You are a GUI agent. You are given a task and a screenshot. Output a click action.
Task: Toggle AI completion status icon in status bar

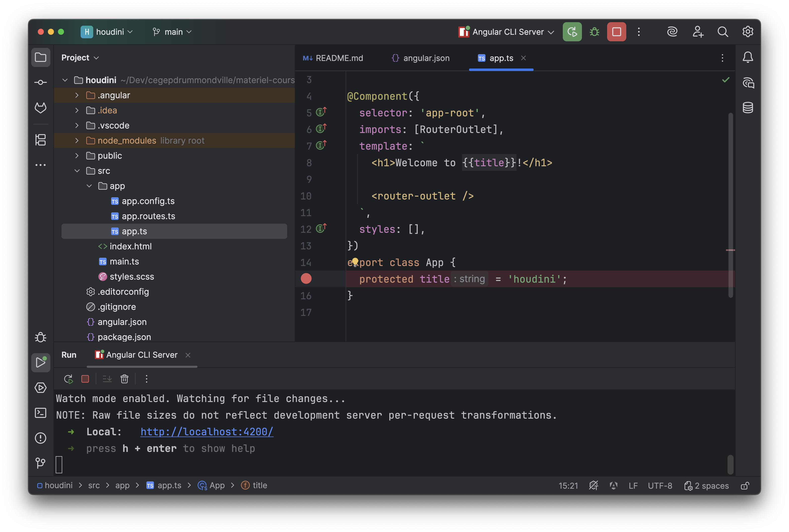tap(594, 486)
